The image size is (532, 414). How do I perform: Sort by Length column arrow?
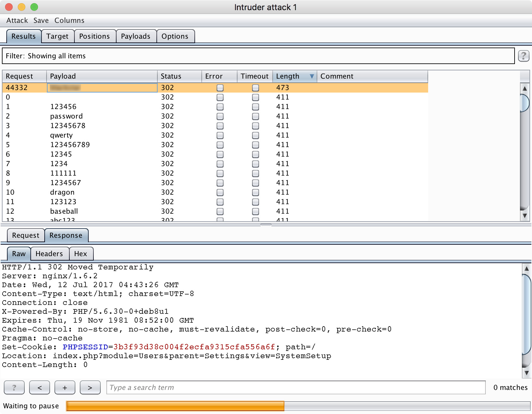pyautogui.click(x=312, y=76)
